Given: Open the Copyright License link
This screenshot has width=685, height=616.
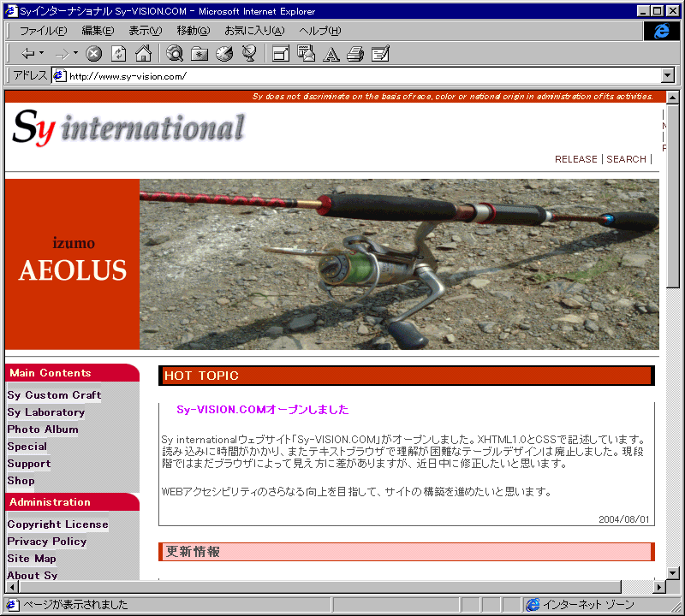Looking at the screenshot, I should 57,524.
